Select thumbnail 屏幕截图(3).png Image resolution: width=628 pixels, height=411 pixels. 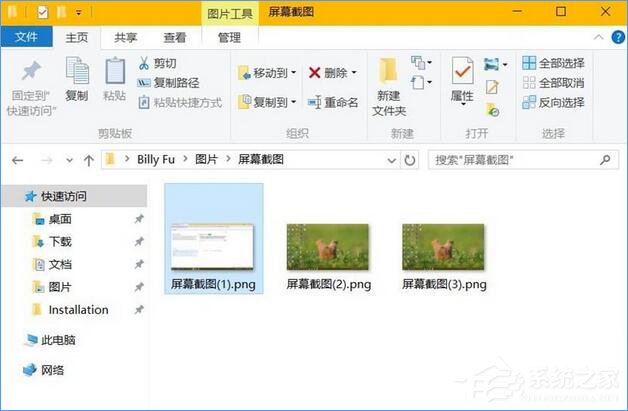click(444, 257)
